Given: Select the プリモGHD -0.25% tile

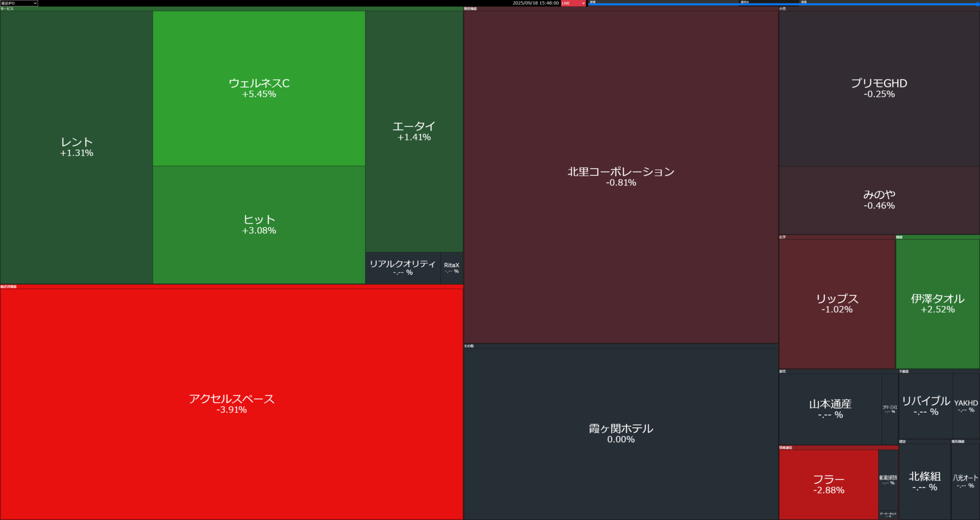Looking at the screenshot, I should [x=879, y=88].
